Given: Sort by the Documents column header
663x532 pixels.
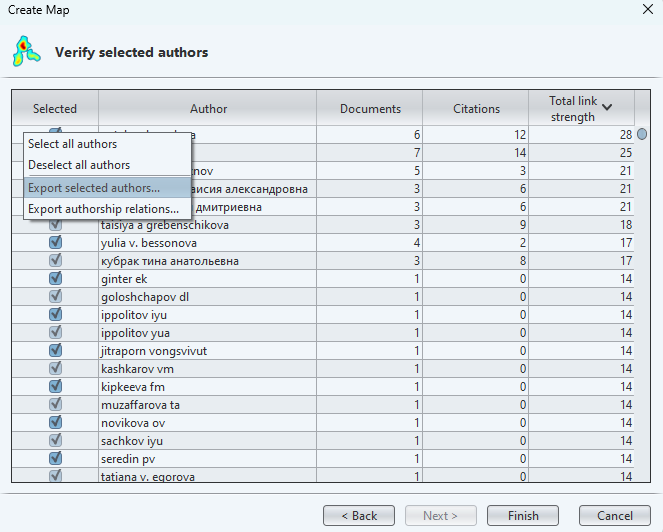Looking at the screenshot, I should point(370,109).
